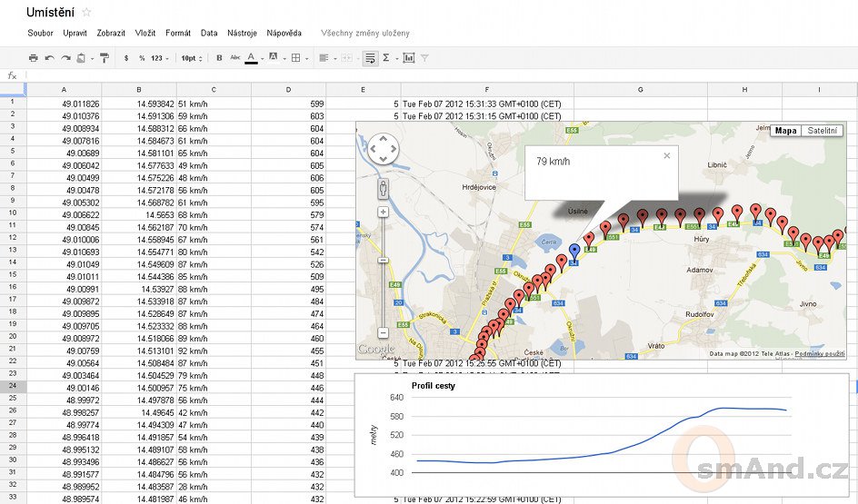Click the blue selected map marker
Image resolution: width=858 pixels, height=504 pixels.
point(574,252)
